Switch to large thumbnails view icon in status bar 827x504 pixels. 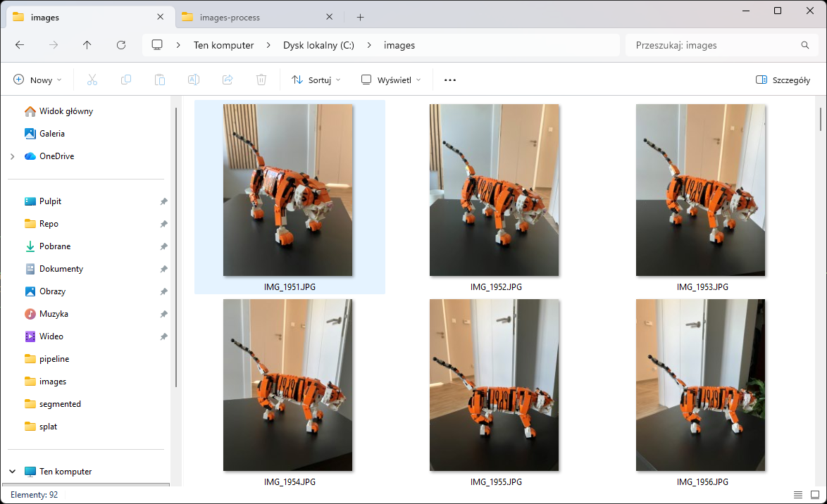click(815, 495)
